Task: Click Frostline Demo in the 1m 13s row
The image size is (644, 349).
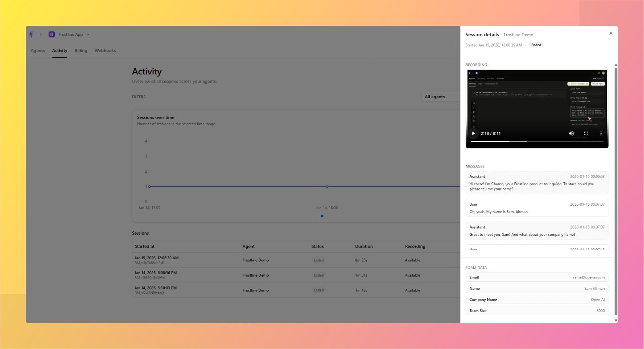Action: click(255, 290)
